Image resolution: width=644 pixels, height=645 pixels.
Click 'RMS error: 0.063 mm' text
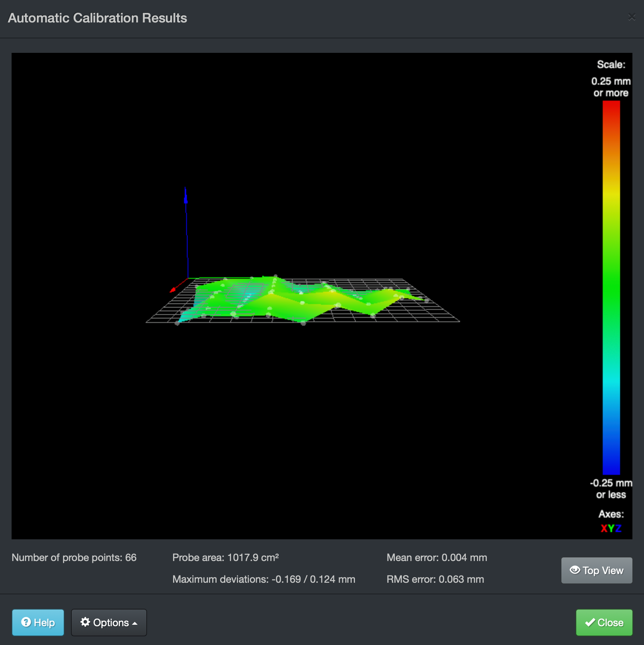[x=435, y=579]
